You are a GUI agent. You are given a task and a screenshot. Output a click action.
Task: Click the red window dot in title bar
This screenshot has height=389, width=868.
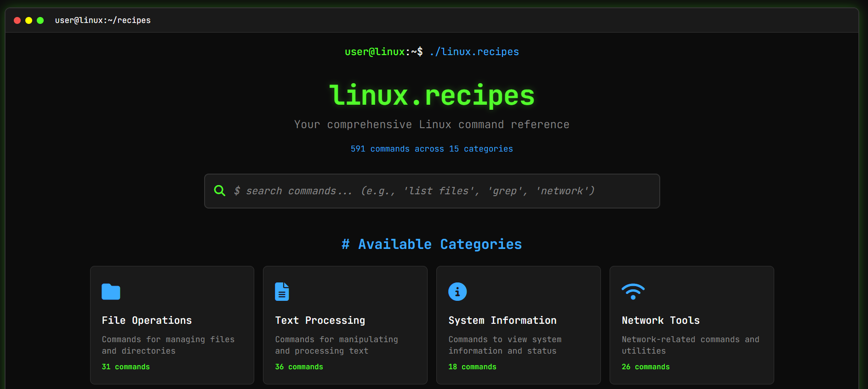coord(17,20)
